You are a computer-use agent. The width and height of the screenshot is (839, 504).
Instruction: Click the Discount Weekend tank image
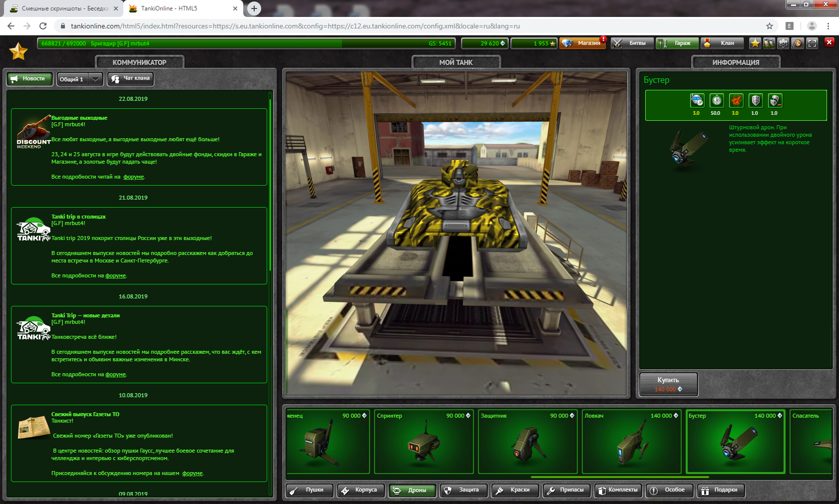coord(33,132)
